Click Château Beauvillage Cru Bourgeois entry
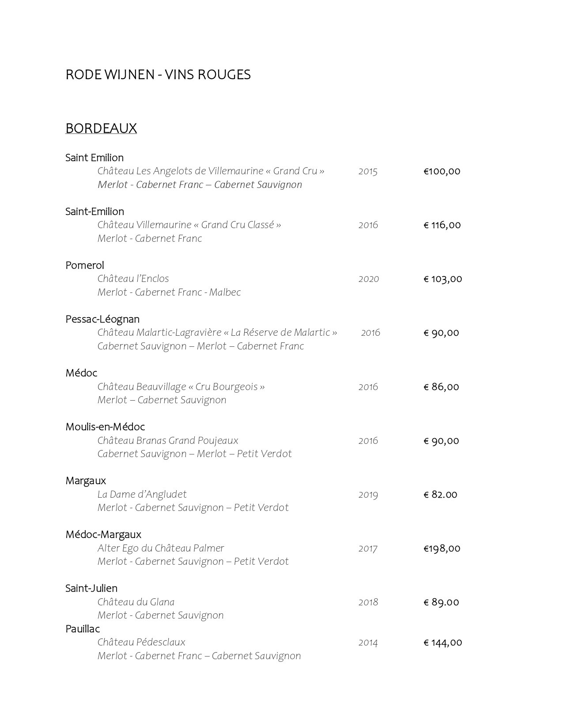Image resolution: width=563 pixels, height=728 pixels. tap(181, 387)
